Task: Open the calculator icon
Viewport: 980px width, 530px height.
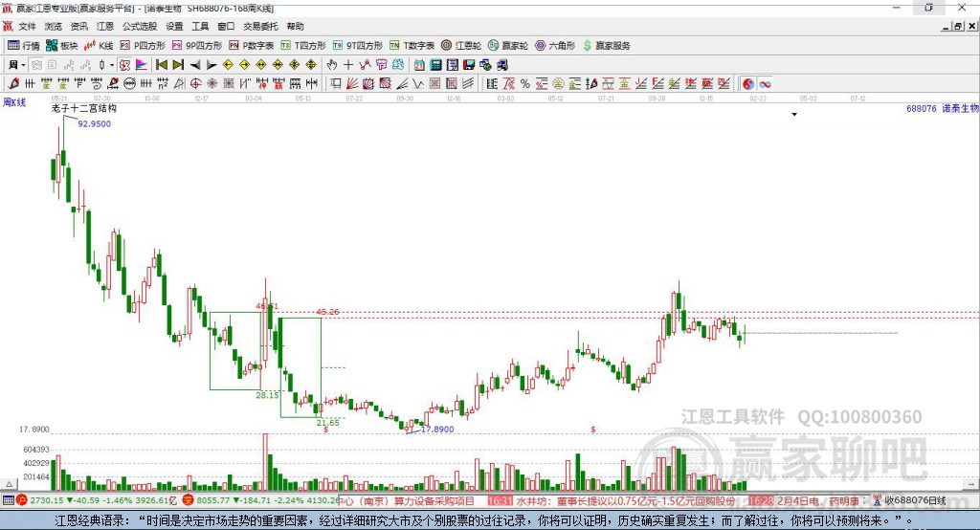Action: 435,65
